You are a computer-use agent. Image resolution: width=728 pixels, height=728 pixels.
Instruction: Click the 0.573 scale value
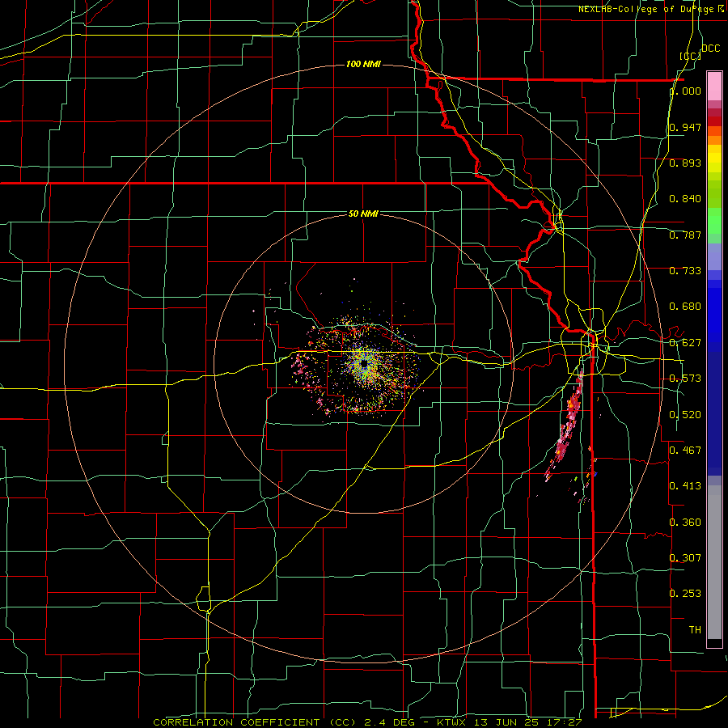pyautogui.click(x=685, y=379)
